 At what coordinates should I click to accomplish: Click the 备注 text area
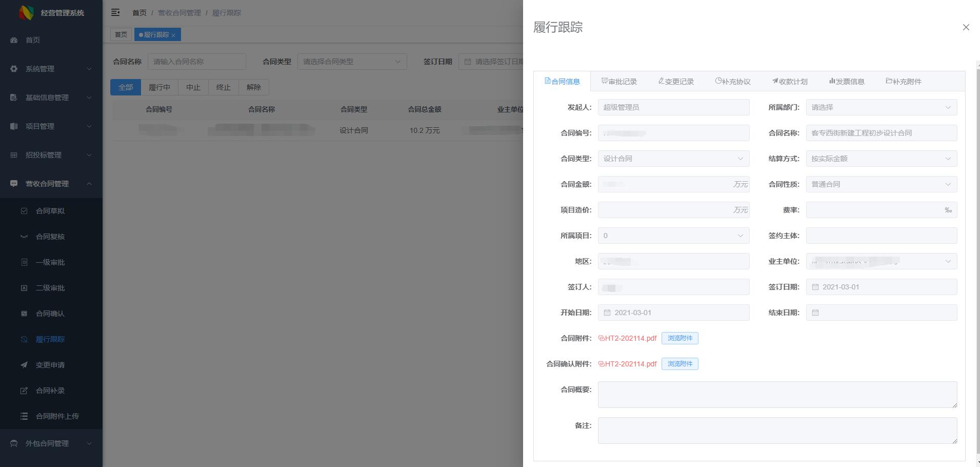[x=777, y=431]
